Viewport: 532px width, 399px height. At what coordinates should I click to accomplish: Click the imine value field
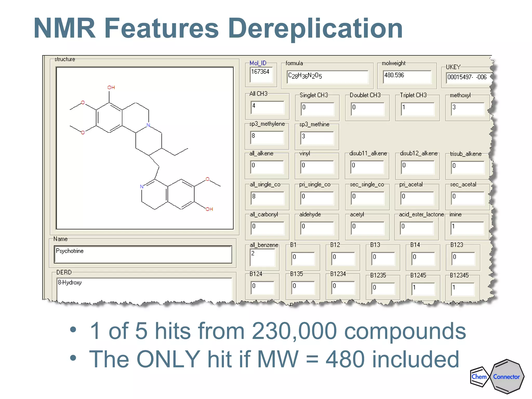pyautogui.click(x=467, y=228)
